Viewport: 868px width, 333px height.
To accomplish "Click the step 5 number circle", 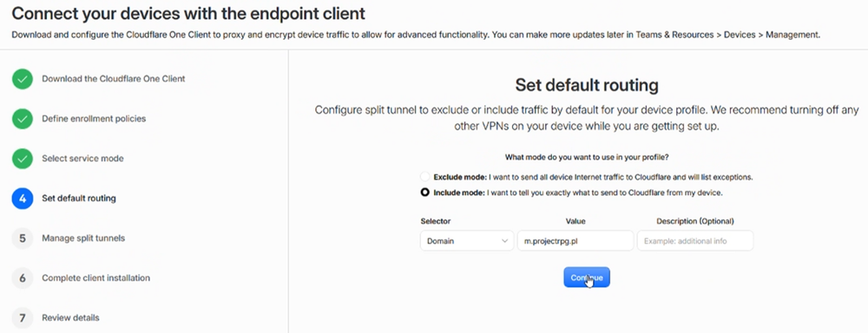I will [23, 238].
